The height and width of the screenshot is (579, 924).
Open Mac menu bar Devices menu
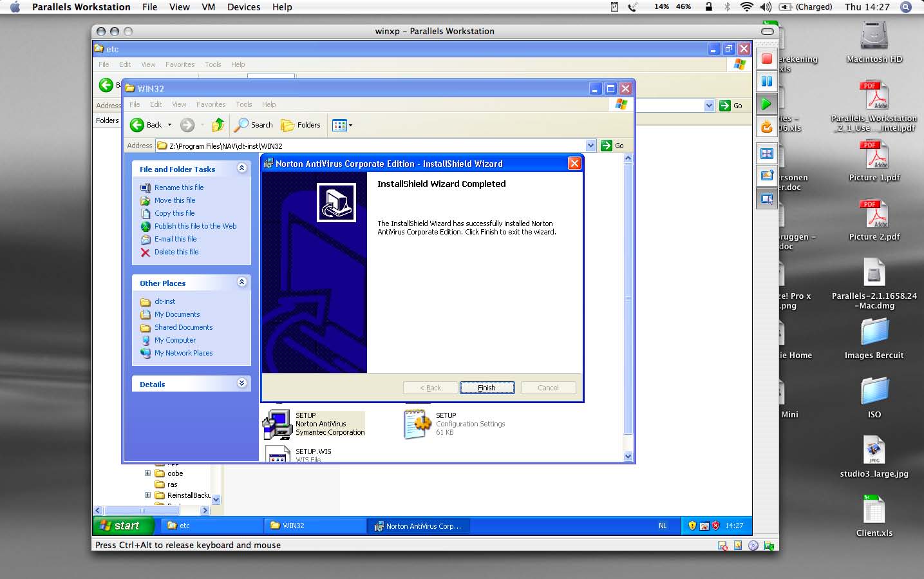pos(243,7)
